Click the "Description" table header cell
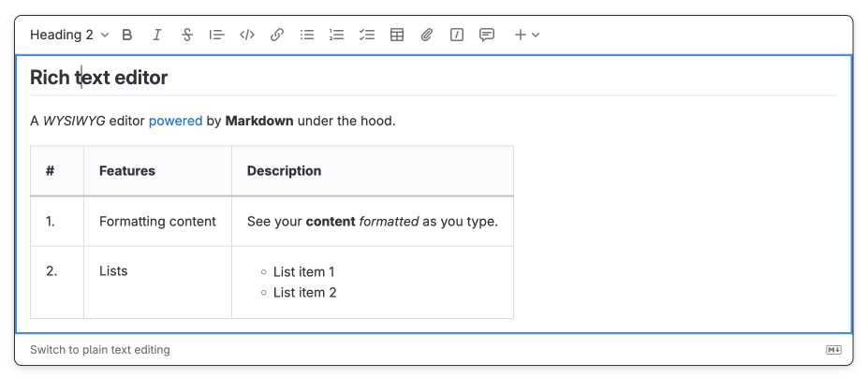 pos(284,171)
